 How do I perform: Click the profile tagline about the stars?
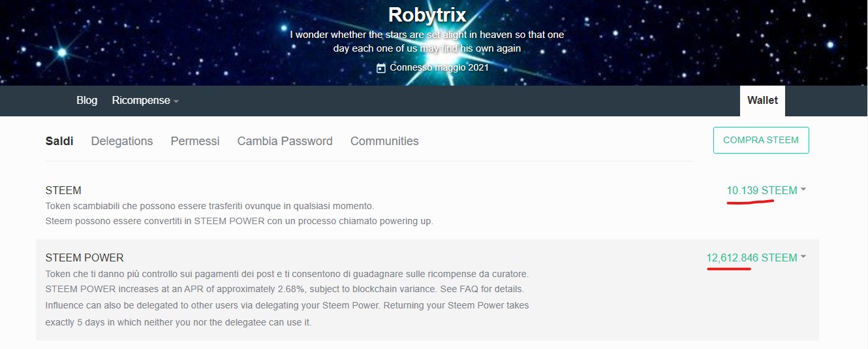click(x=427, y=41)
